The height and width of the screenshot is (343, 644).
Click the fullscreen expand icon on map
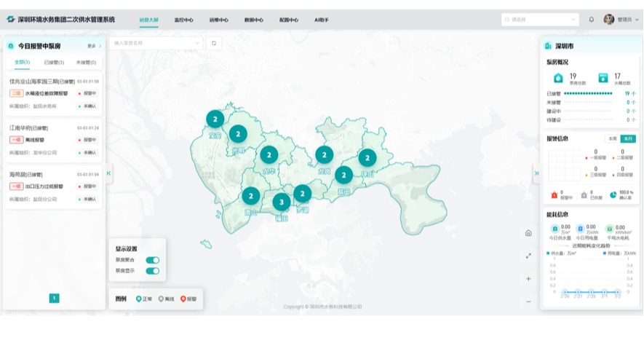pos(528,256)
